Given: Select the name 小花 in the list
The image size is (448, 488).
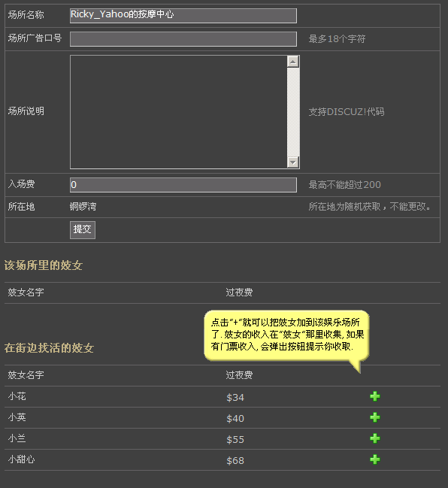Looking at the screenshot, I should (17, 396).
